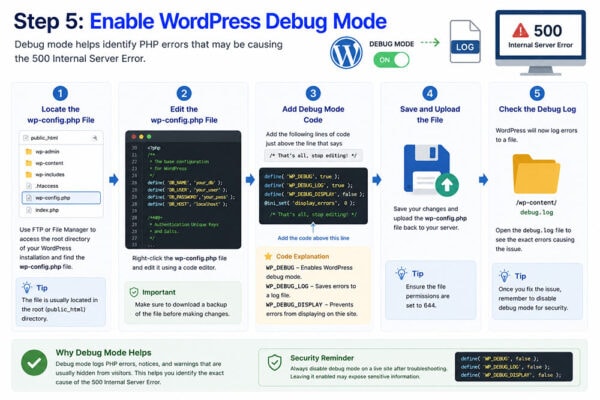Select the public_html path field
This screenshot has width=600, height=400.
click(61, 138)
